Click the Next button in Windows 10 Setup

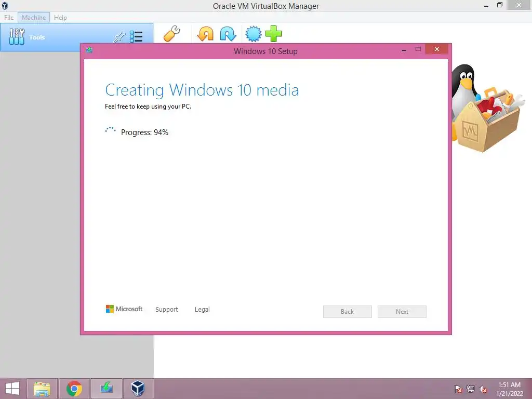(402, 312)
